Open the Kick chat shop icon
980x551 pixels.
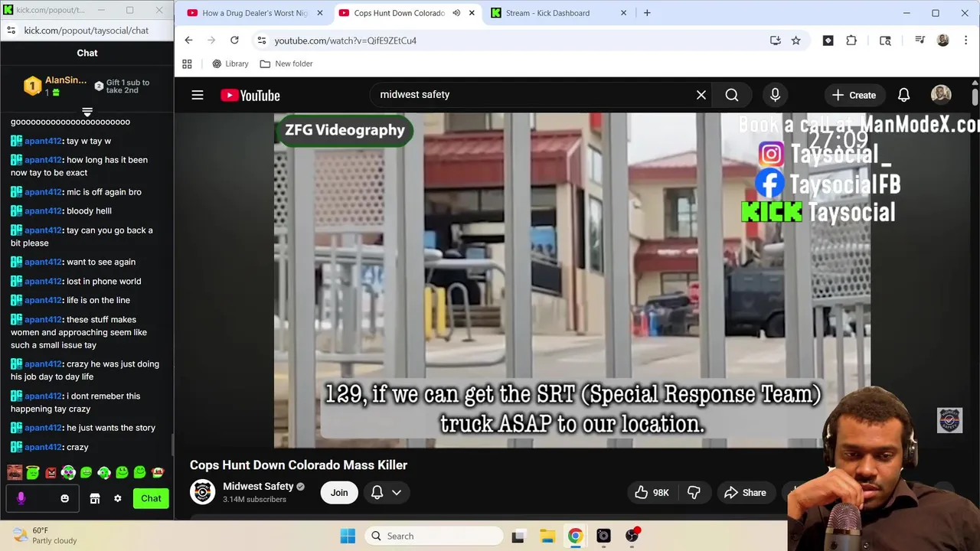pos(95,498)
